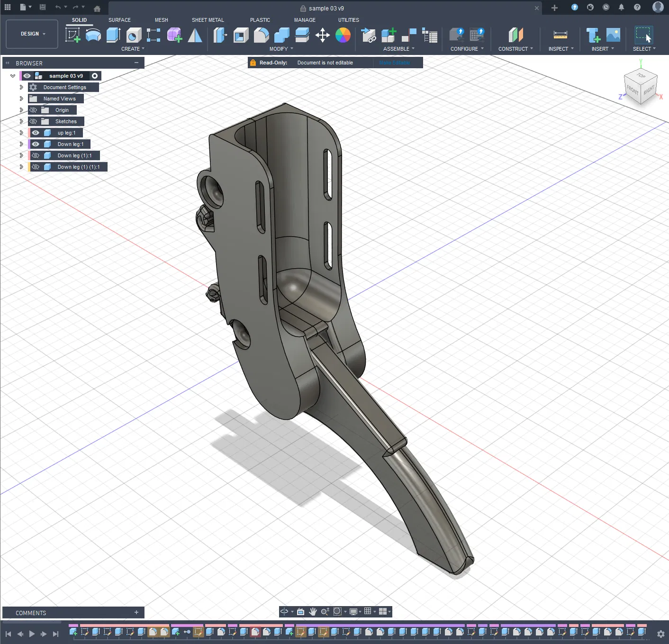The height and width of the screenshot is (644, 669).
Task: Open the DESIGN workspace dropdown
Action: (32, 34)
